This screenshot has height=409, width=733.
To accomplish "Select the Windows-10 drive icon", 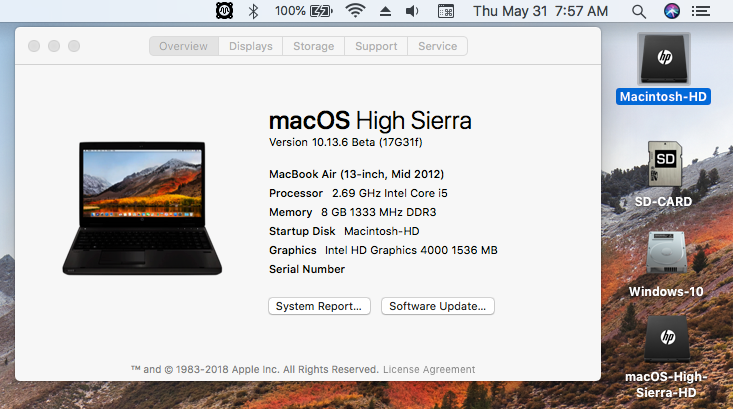I will click(x=666, y=253).
